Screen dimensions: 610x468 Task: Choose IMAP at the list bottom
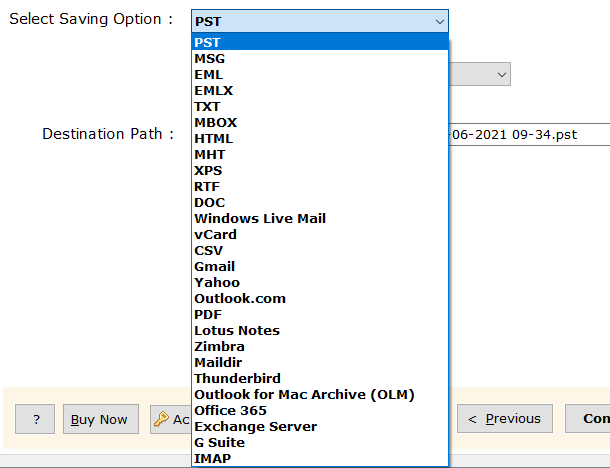[x=320, y=458]
